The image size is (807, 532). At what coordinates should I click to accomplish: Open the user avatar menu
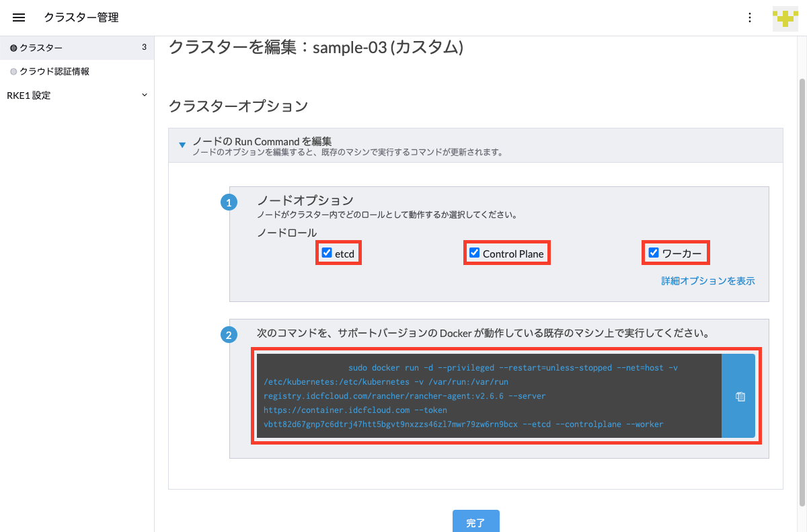pos(785,17)
